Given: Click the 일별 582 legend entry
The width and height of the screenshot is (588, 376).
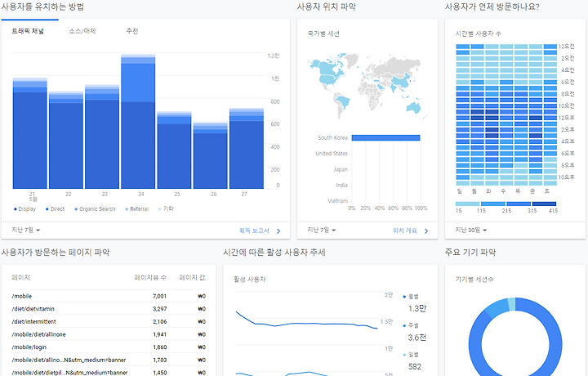Looking at the screenshot, I should coord(412,361).
